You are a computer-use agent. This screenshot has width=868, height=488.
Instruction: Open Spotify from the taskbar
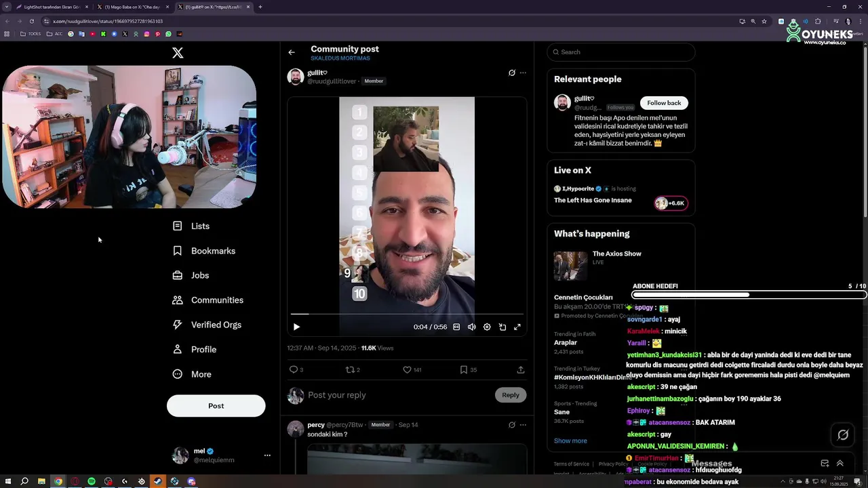tap(92, 481)
